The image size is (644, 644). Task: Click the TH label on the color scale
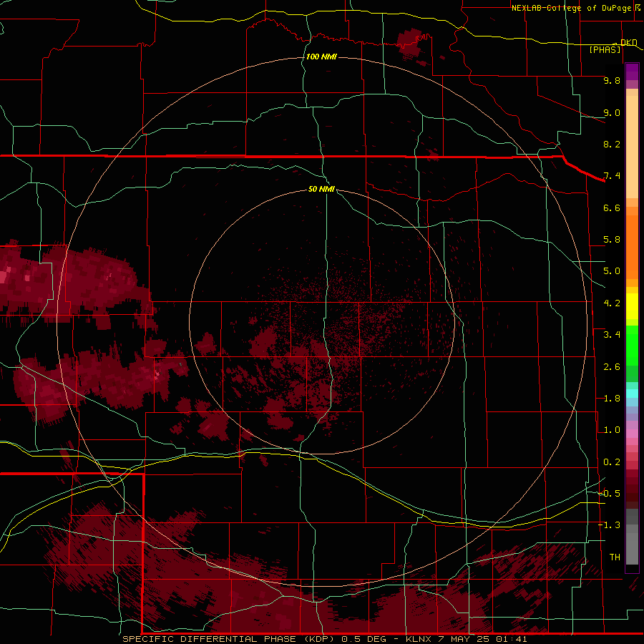tap(615, 557)
